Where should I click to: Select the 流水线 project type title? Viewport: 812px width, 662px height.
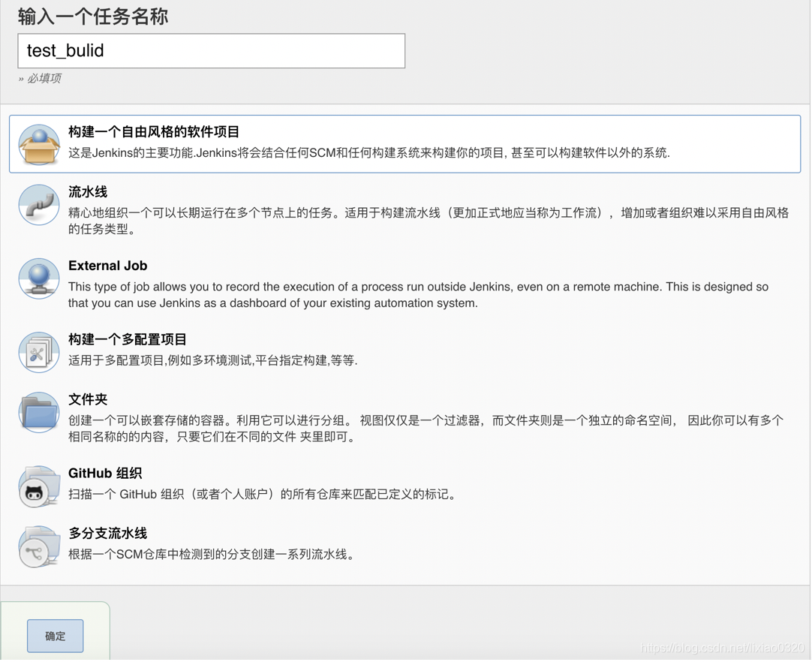[x=88, y=191]
